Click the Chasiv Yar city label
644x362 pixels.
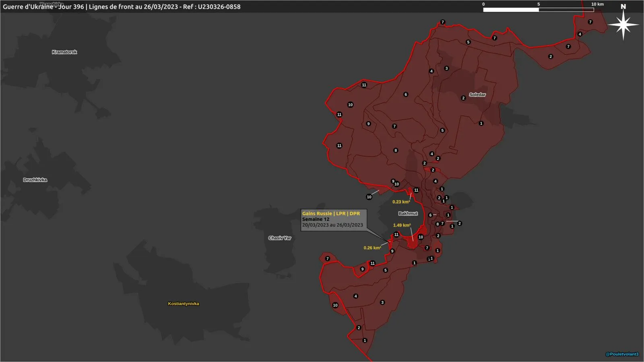[x=280, y=238]
